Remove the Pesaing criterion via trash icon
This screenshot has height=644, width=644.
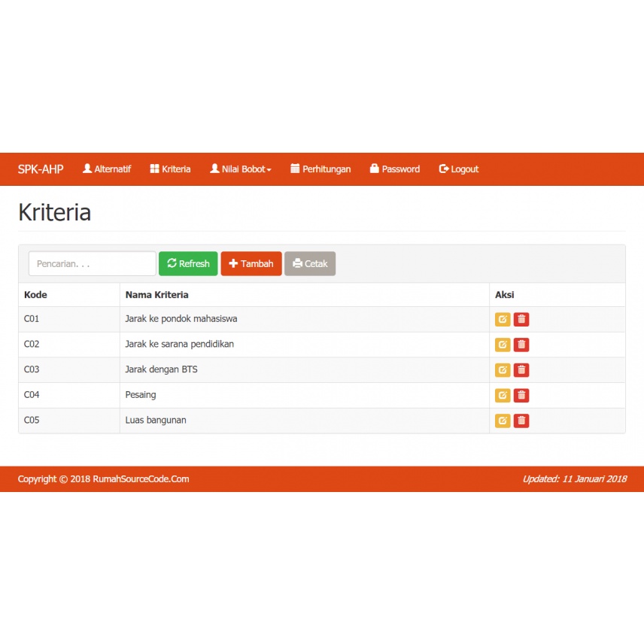(521, 396)
